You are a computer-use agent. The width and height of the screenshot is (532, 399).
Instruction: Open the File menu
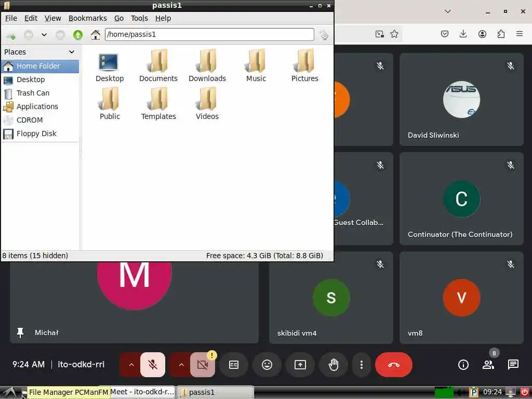[x=11, y=18]
